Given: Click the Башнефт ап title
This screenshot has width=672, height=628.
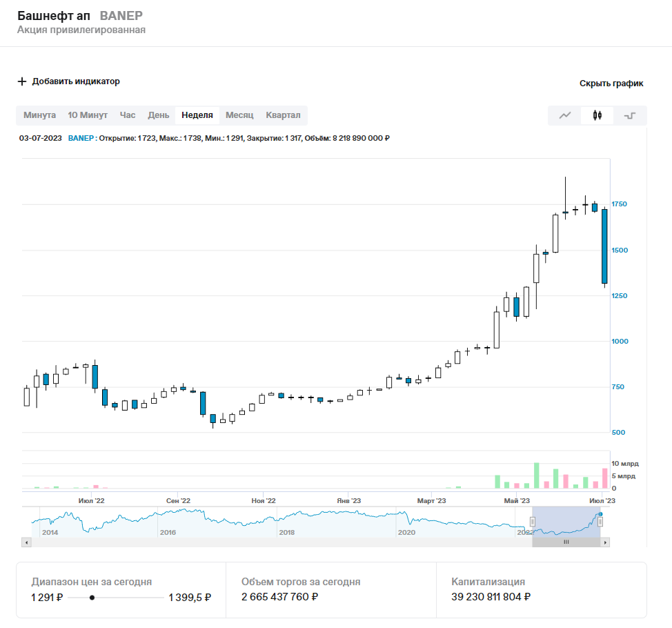Looking at the screenshot, I should point(54,16).
